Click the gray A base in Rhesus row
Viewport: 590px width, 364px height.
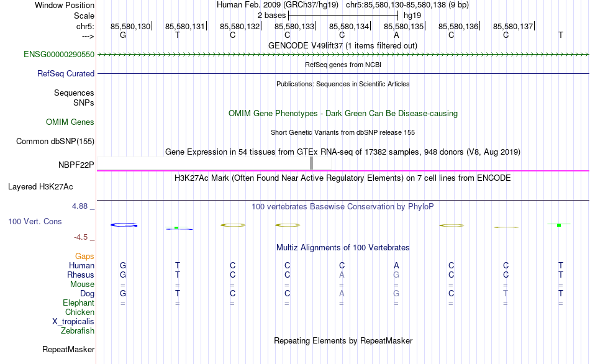tap(342, 275)
